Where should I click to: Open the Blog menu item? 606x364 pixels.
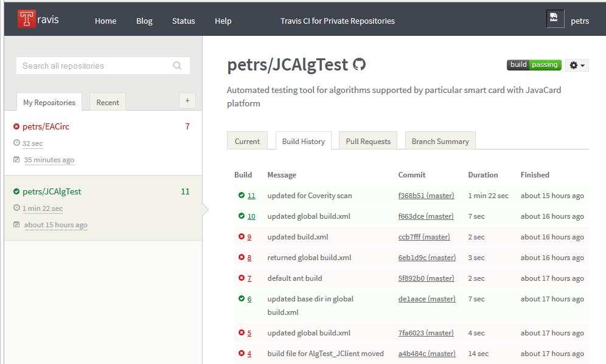point(144,21)
